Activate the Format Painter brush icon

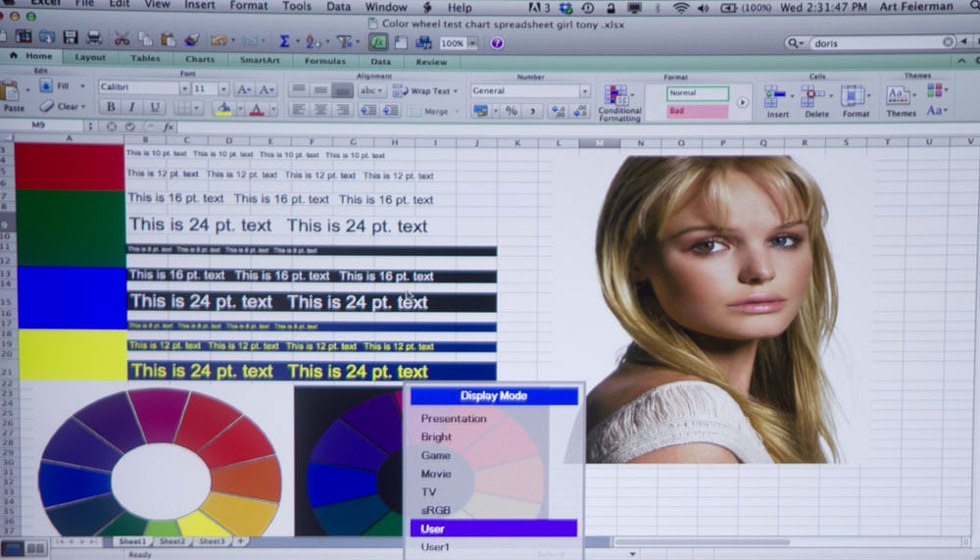pyautogui.click(x=192, y=39)
